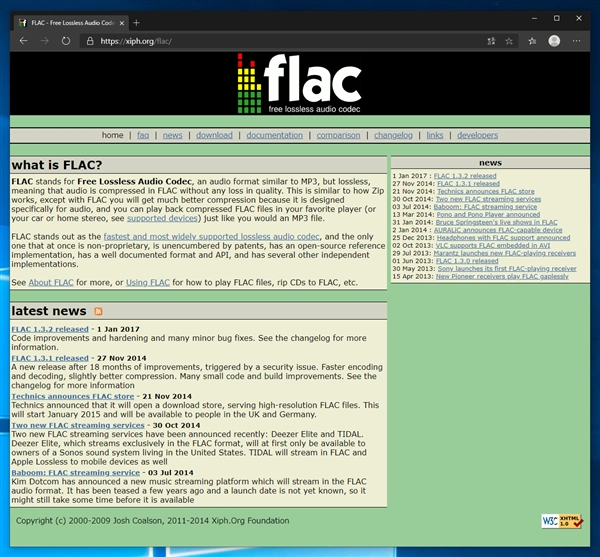Image resolution: width=600 pixels, height=557 pixels.
Task: Open sidebar link Marantz launches new FLAC-playing receivers
Action: pos(505,253)
